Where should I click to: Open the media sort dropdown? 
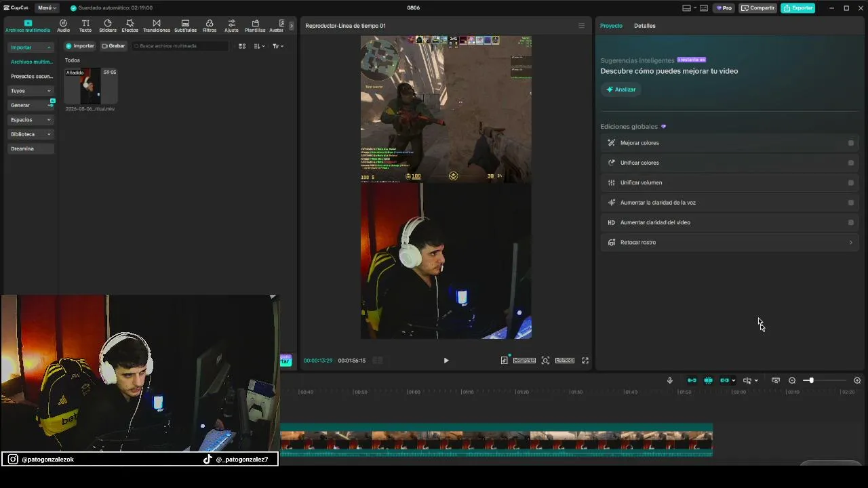260,46
